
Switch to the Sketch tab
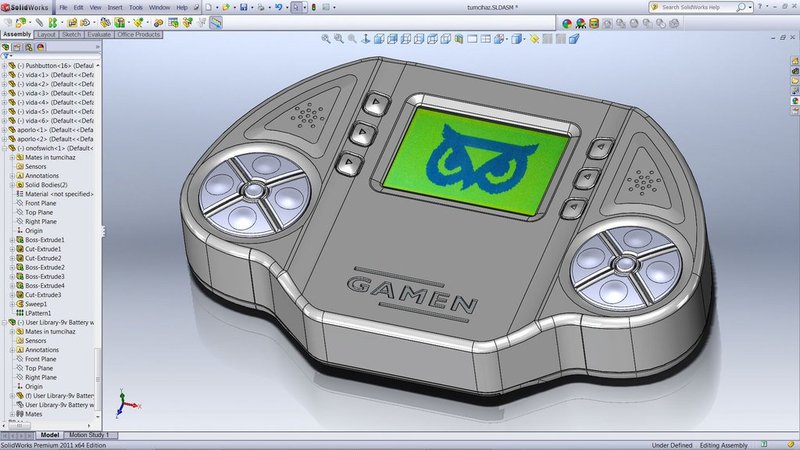[71, 35]
